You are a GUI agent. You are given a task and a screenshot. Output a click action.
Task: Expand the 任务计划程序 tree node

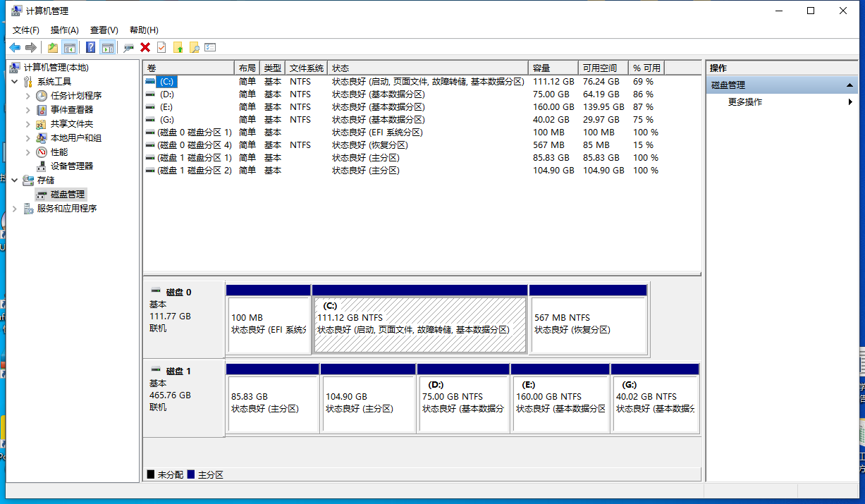point(28,96)
